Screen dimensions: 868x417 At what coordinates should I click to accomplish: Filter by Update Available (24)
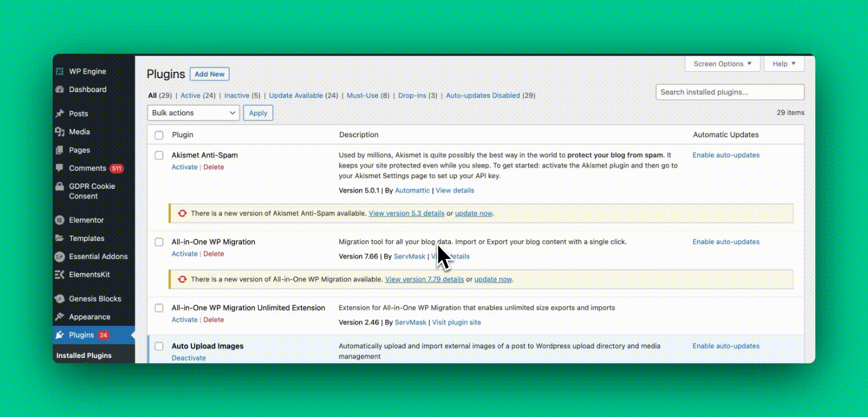pyautogui.click(x=304, y=96)
